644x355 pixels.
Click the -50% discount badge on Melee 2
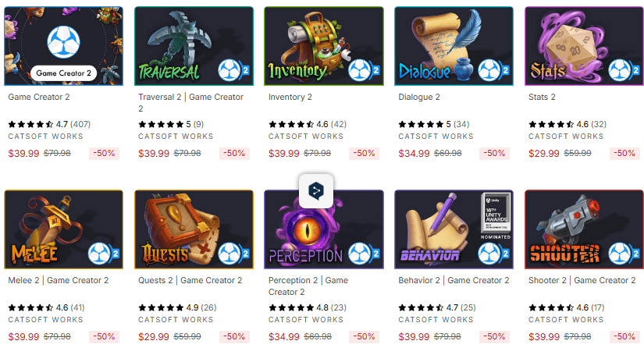coord(104,337)
